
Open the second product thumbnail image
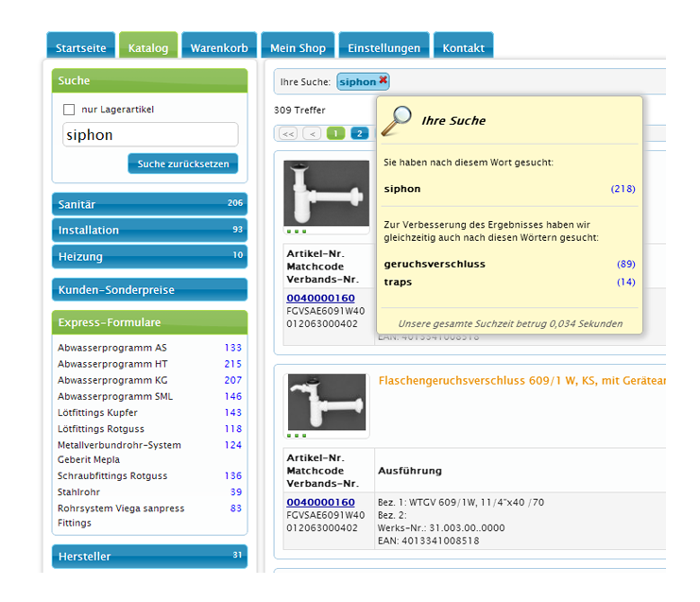[x=326, y=402]
